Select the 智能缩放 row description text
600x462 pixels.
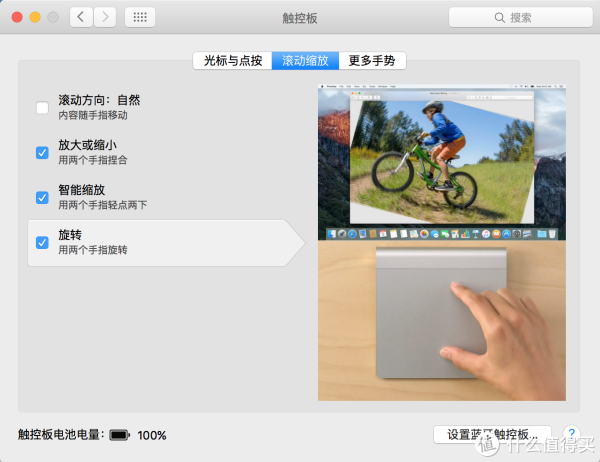click(x=103, y=205)
